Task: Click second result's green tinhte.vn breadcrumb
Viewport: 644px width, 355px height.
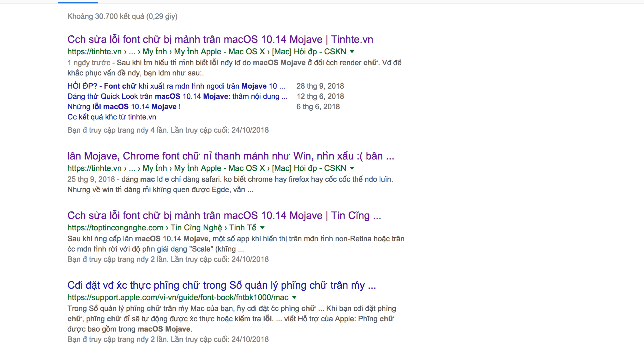Action: (207, 168)
